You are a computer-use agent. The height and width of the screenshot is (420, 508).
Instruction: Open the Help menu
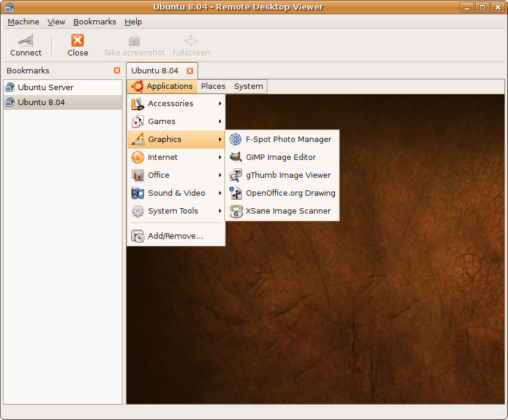coord(133,21)
